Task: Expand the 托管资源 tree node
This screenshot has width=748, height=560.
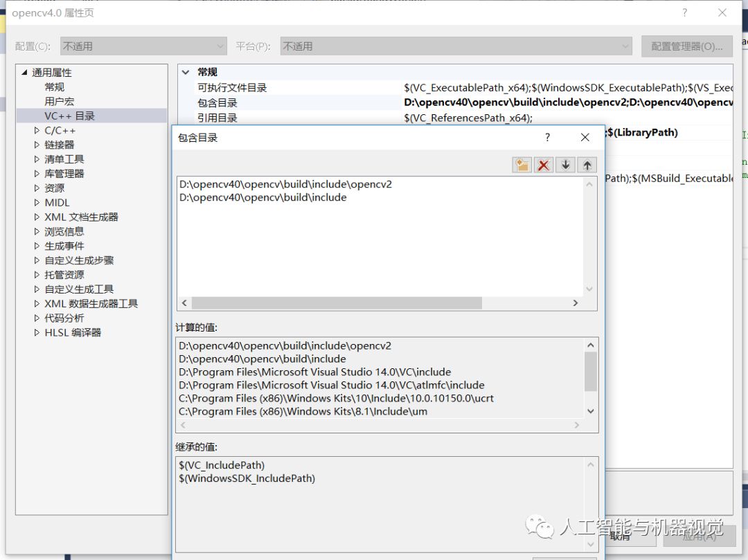Action: coord(37,275)
